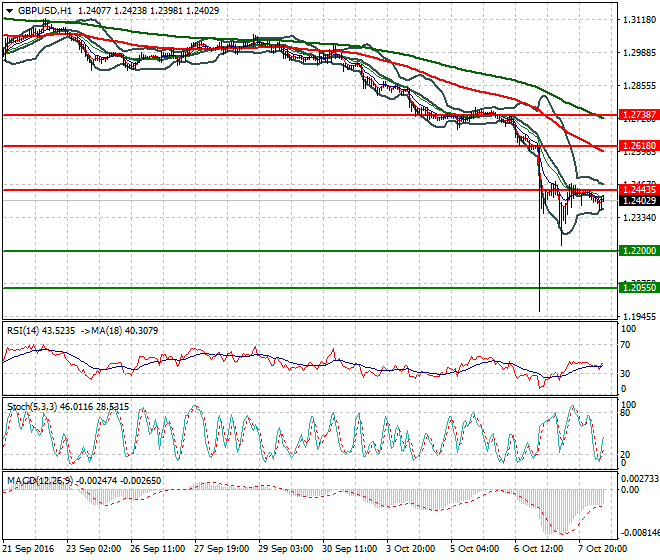Click the 27 Sep 19:00 time label
This screenshot has height=560, width=660.
click(x=221, y=549)
